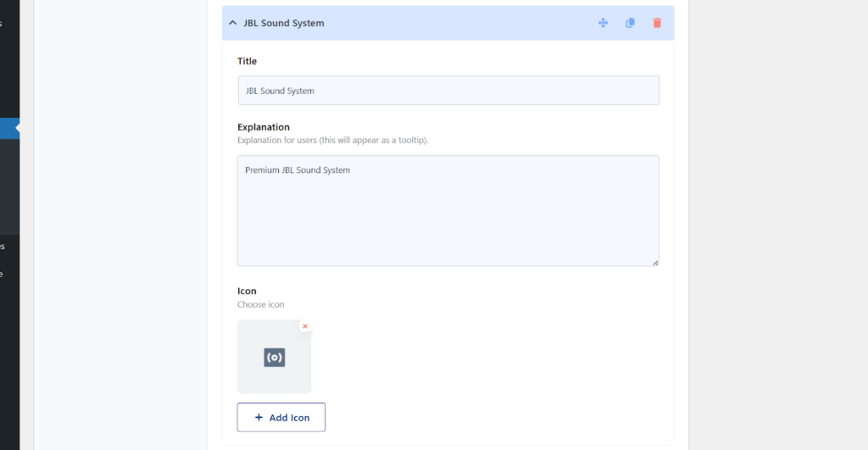The image size is (868, 450).
Task: Click the Explanation field label
Action: 264,127
